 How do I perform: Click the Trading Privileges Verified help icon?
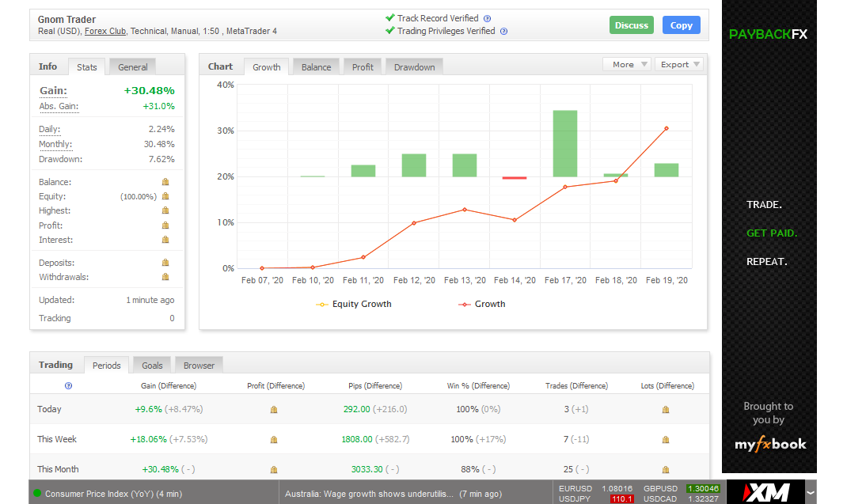(504, 32)
